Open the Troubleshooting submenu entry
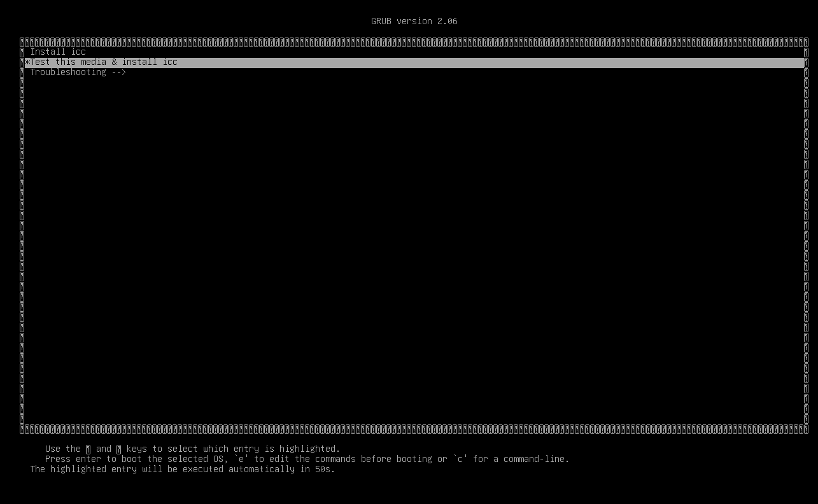 78,72
